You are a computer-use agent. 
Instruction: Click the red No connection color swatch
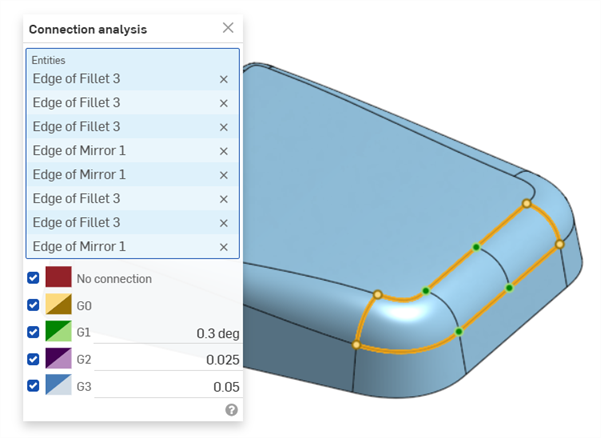[58, 278]
